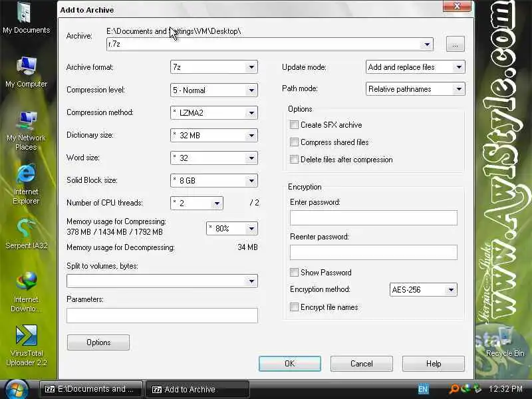Click the Cancel button

(362, 364)
